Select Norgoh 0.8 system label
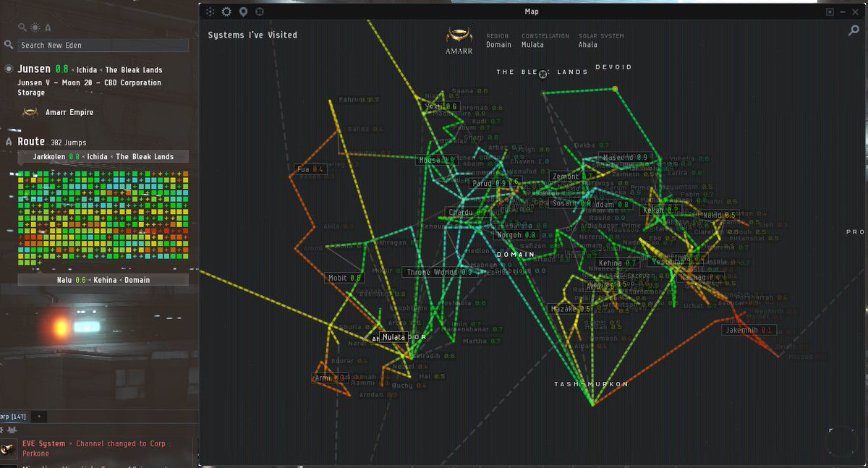This screenshot has width=868, height=468. click(x=516, y=235)
